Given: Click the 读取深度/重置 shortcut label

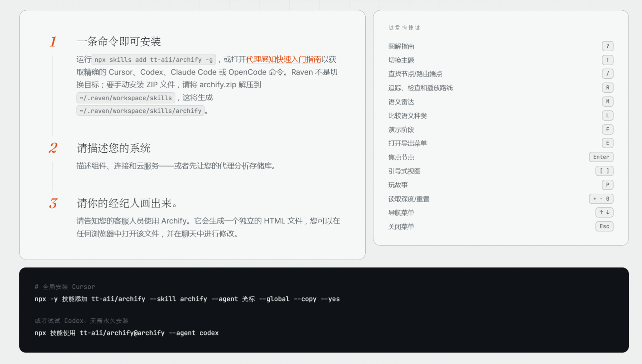Looking at the screenshot, I should click(409, 199).
